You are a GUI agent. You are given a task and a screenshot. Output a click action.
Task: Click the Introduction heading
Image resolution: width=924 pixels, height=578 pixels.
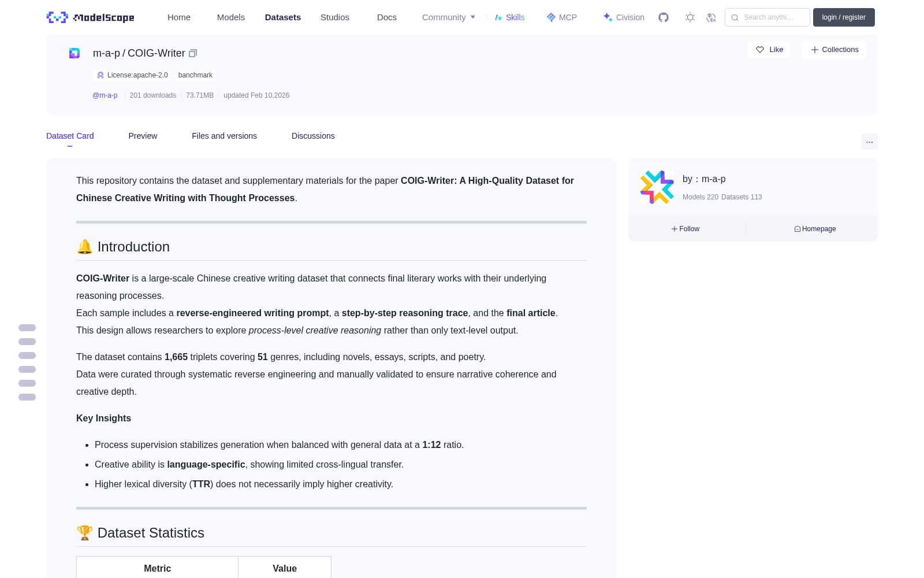point(123,247)
